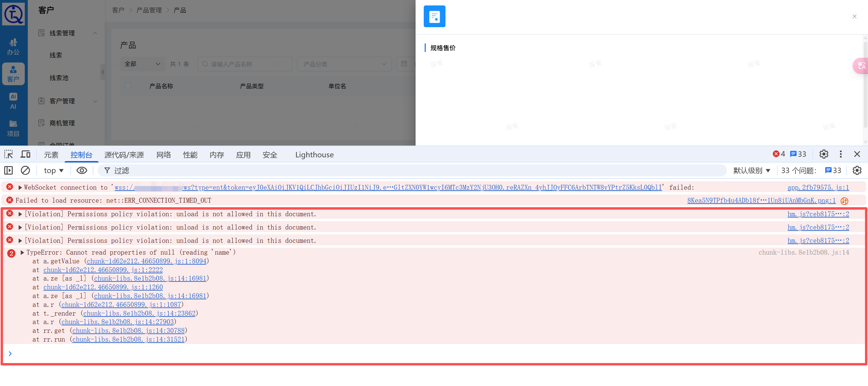The width and height of the screenshot is (868, 386).
Task: Switch to the 网络 tab
Action: click(x=163, y=155)
